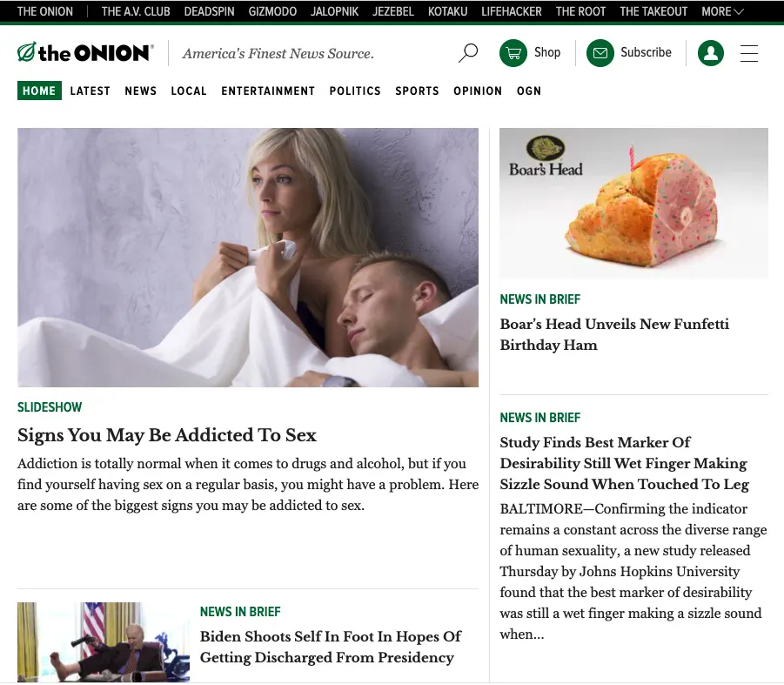Open the ENTERTAINMENT section
Viewport: 784px width, 685px height.
coord(268,91)
